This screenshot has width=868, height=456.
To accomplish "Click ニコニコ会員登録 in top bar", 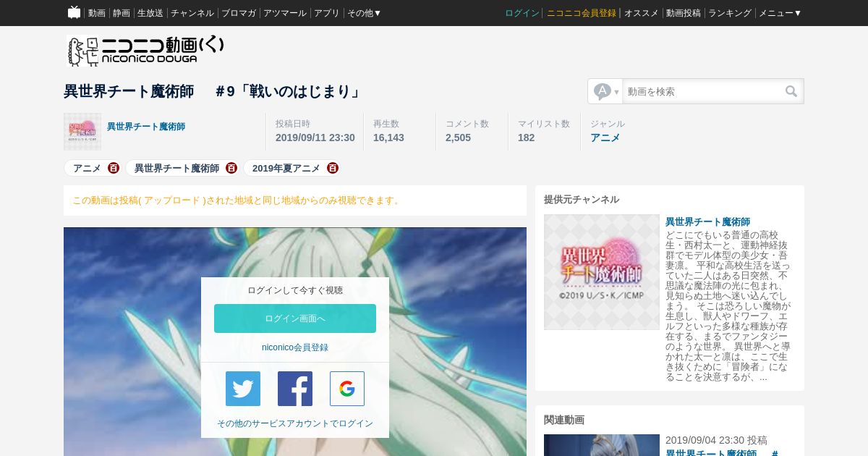I will (x=582, y=13).
